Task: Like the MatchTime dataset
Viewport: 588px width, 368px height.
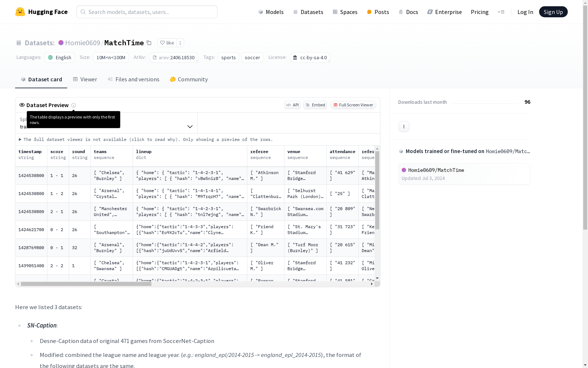Action: tap(167, 43)
